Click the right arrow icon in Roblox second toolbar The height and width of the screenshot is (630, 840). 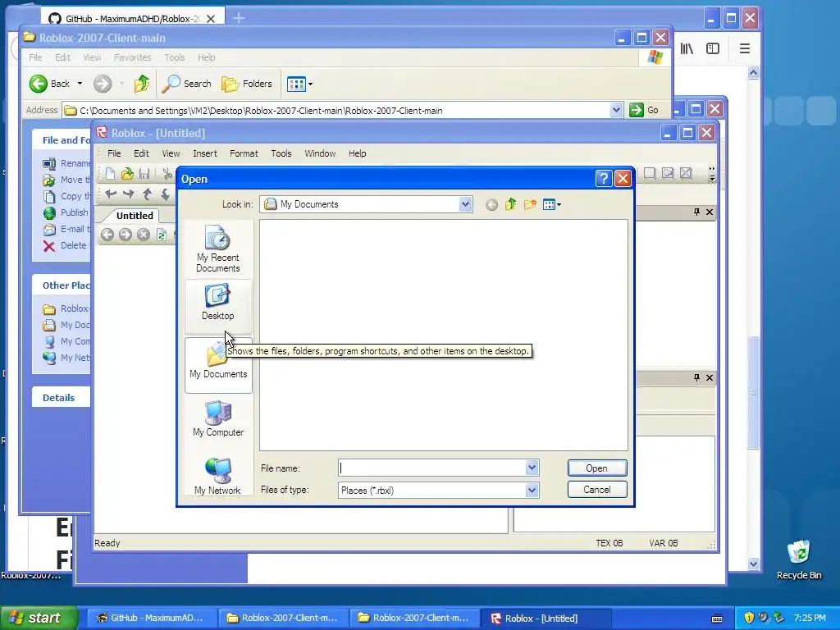pos(129,194)
